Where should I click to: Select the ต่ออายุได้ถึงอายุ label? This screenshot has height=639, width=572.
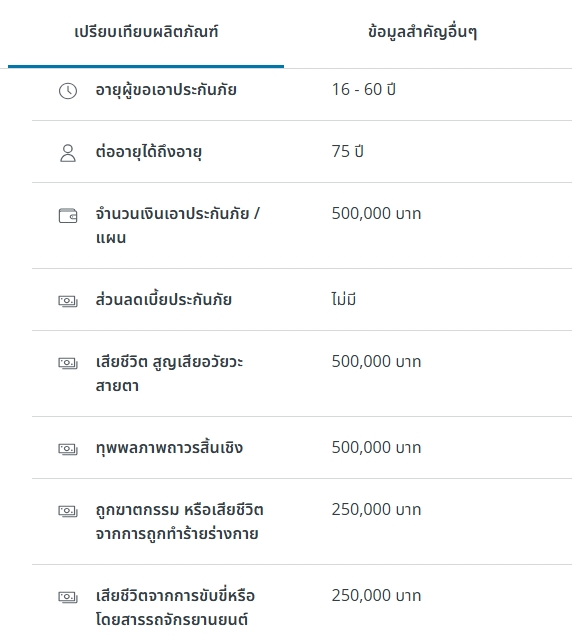(x=149, y=152)
